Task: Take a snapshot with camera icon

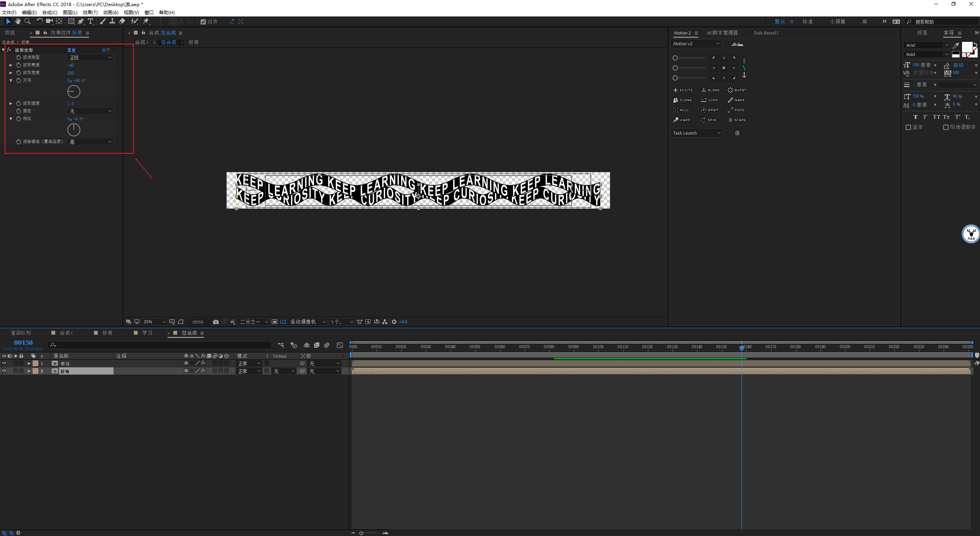Action: (x=216, y=322)
